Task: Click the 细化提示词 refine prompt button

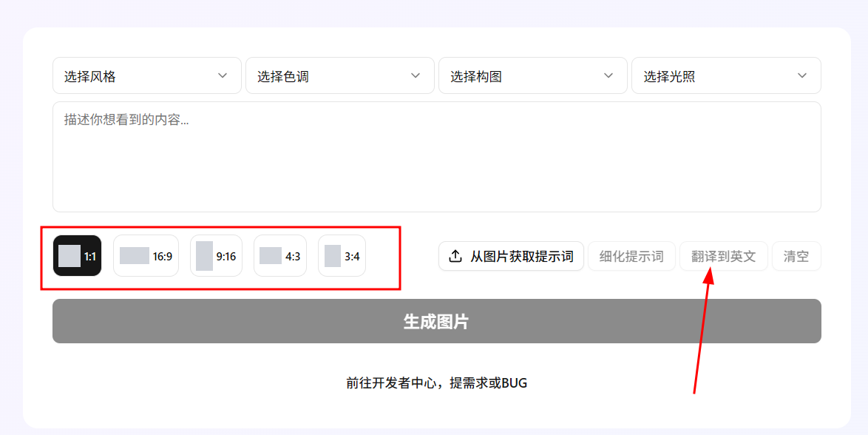Action: [631, 256]
